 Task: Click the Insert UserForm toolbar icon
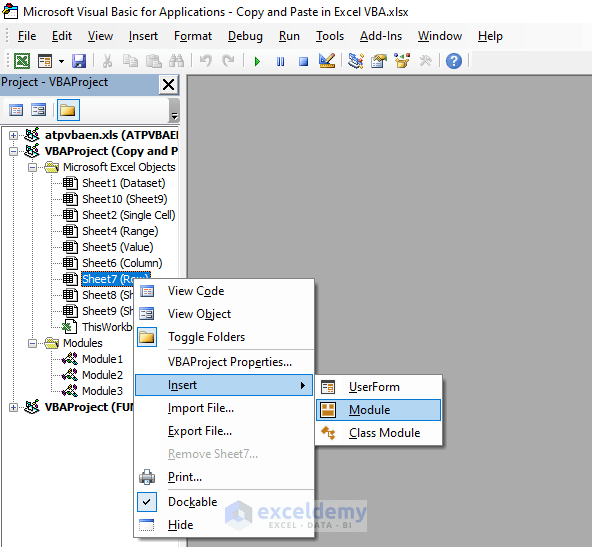pos(45,61)
